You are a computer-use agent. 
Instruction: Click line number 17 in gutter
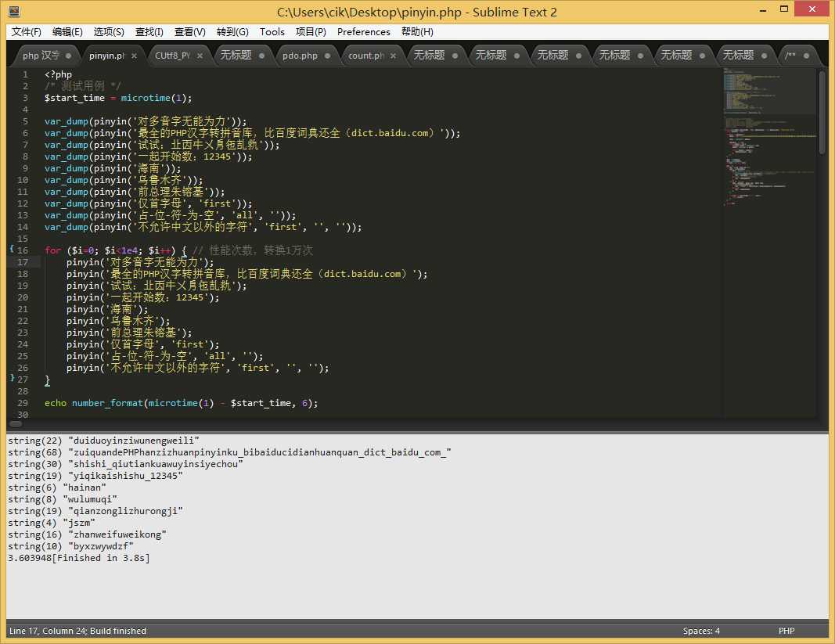pos(23,262)
